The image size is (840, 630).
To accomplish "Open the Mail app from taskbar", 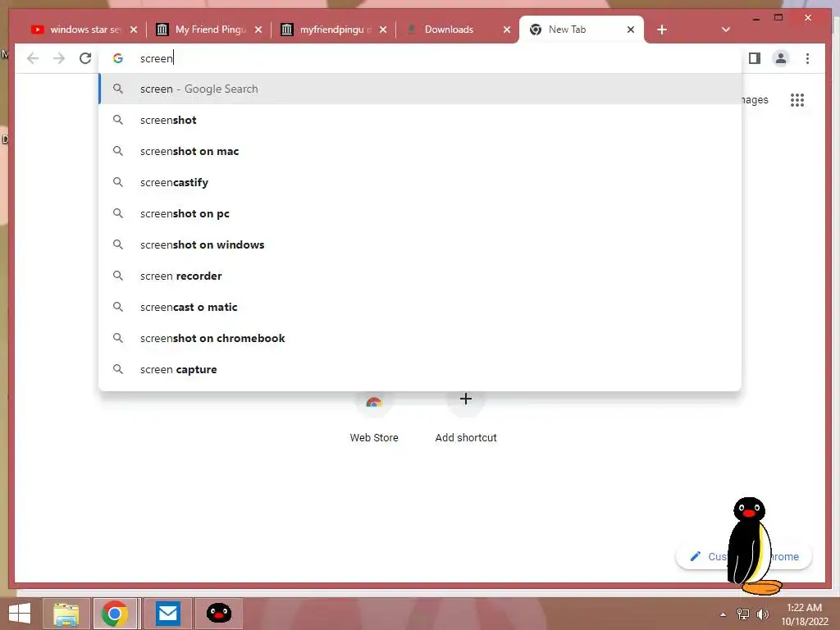I will click(168, 614).
